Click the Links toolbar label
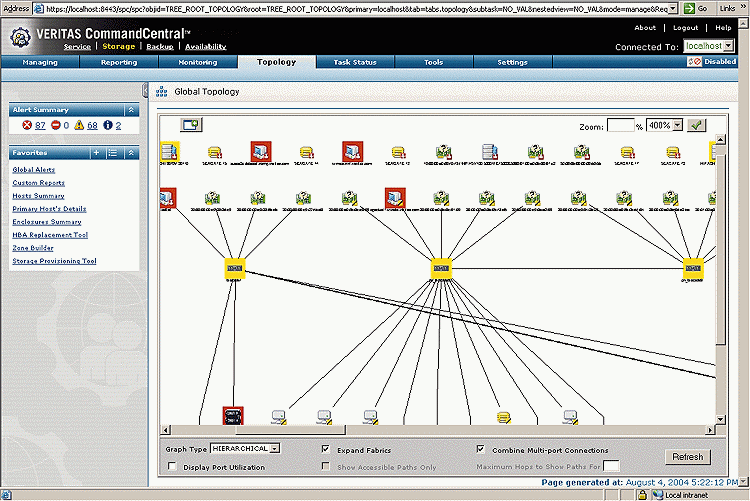 pos(727,8)
